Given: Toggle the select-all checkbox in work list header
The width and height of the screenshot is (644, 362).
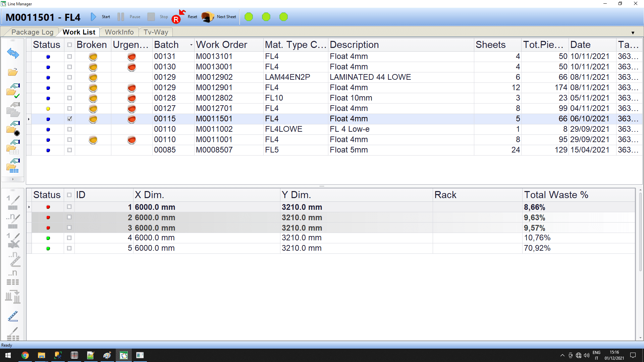Looking at the screenshot, I should 69,45.
